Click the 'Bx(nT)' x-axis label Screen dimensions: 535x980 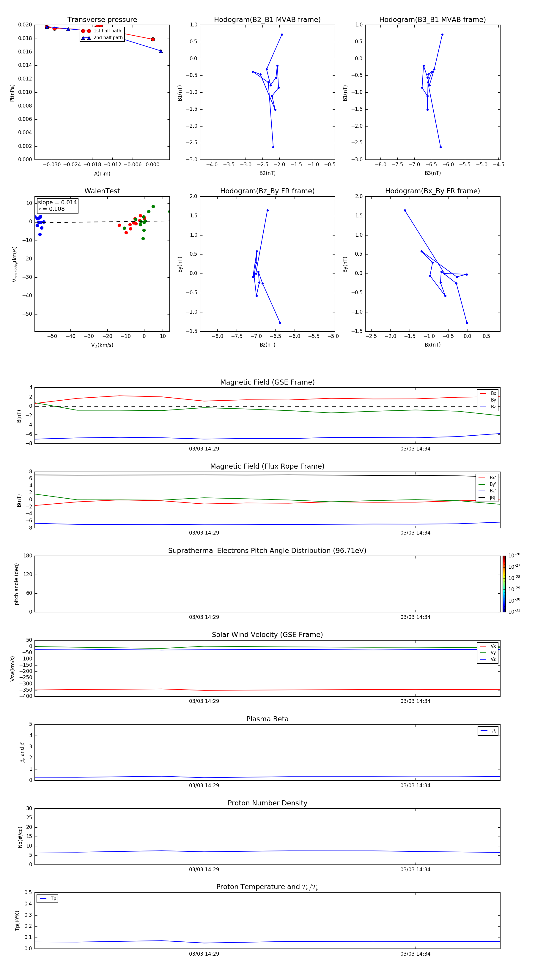[x=432, y=345]
